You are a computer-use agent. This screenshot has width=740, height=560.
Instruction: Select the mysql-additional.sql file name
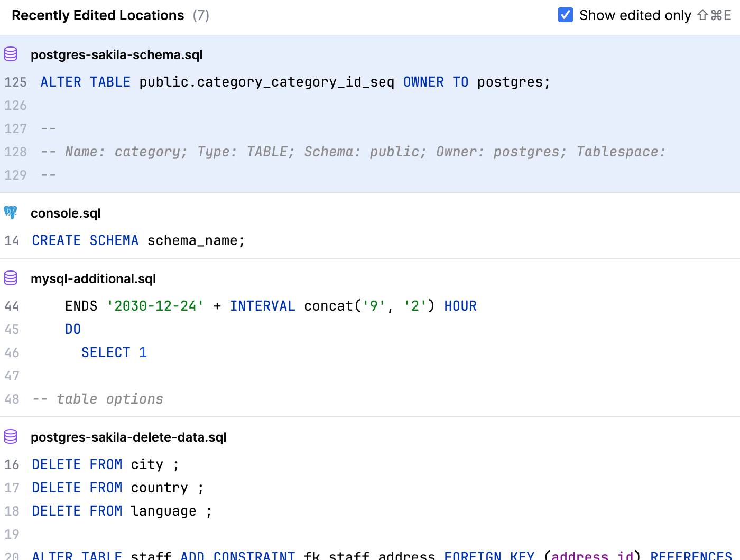click(94, 279)
